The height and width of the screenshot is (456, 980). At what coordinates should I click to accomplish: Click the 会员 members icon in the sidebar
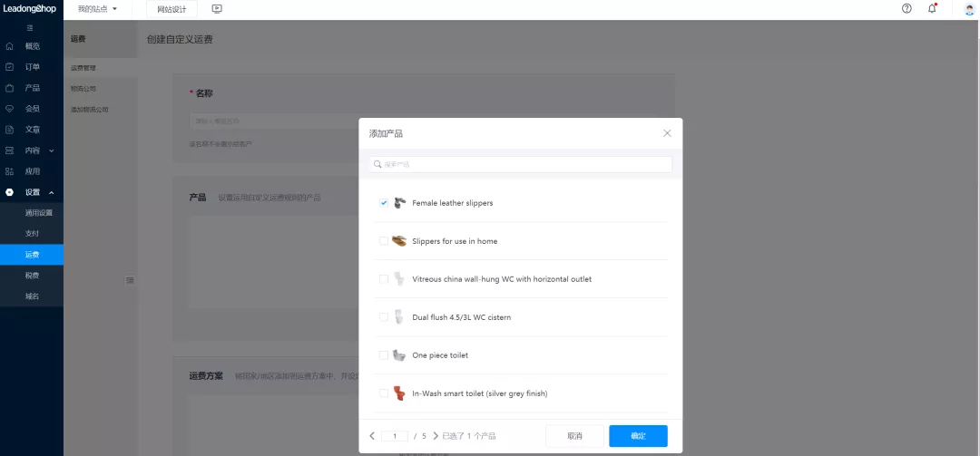(9, 109)
